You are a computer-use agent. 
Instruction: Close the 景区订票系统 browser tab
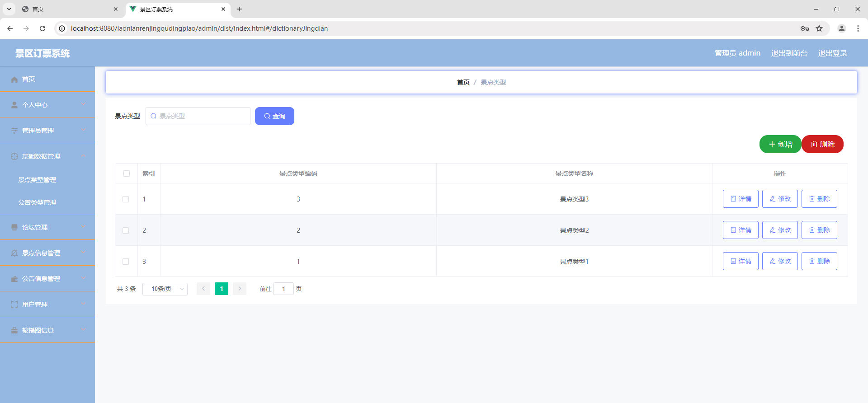223,9
